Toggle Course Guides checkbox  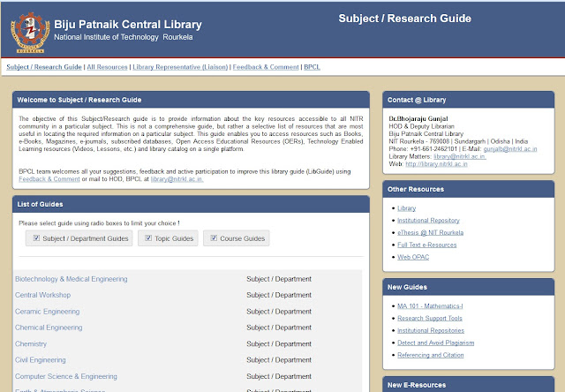[x=214, y=237]
